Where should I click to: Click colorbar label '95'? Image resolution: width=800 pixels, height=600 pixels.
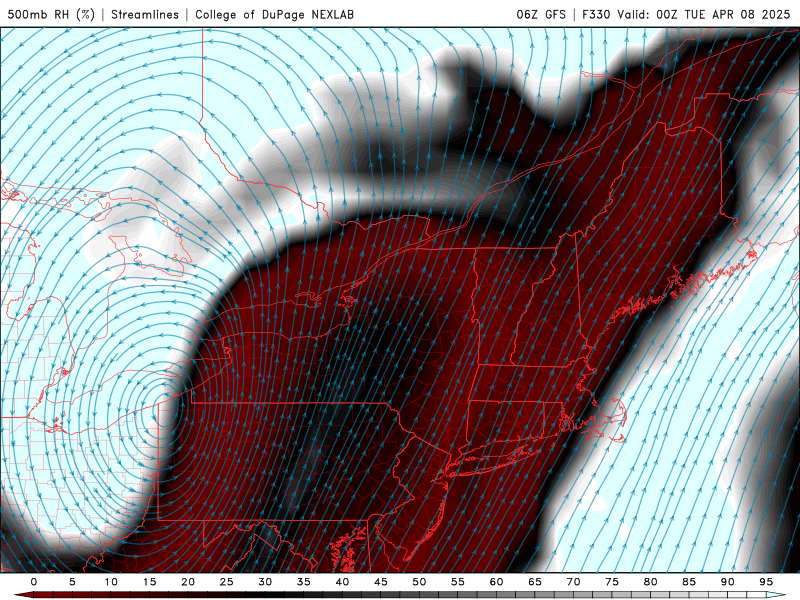(x=766, y=582)
